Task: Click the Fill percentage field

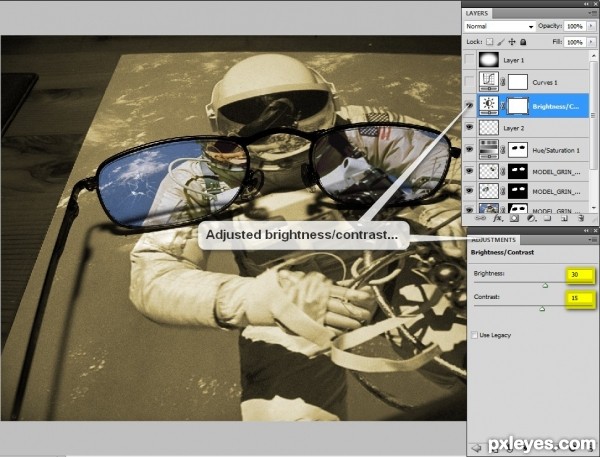Action: pos(575,42)
